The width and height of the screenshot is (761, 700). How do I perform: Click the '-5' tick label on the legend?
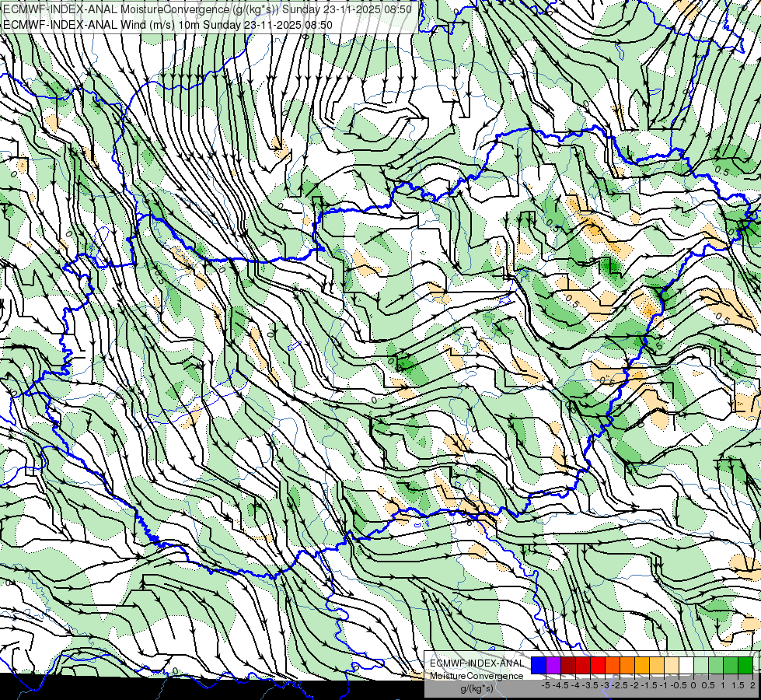pyautogui.click(x=546, y=685)
